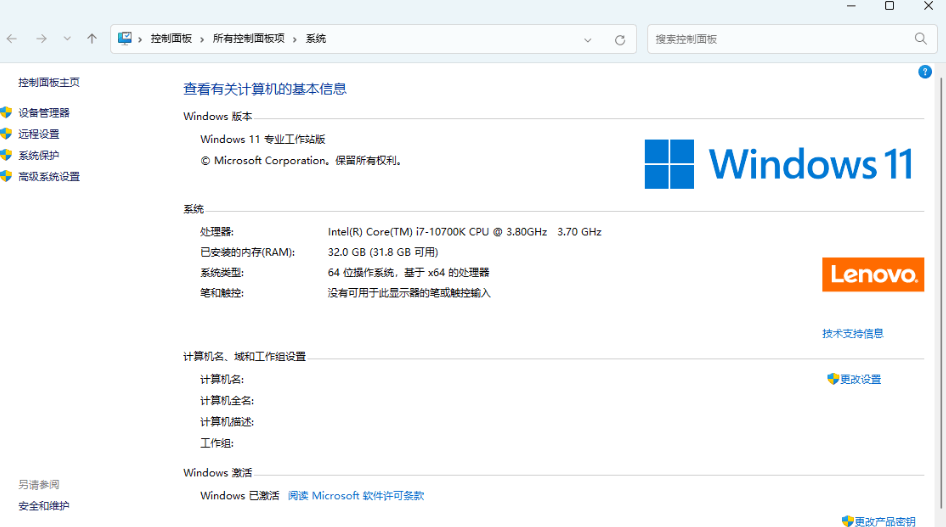Screen dimensions: 946x527
Task: Click shield icon beside 高级系统设置
Action: click(7, 176)
